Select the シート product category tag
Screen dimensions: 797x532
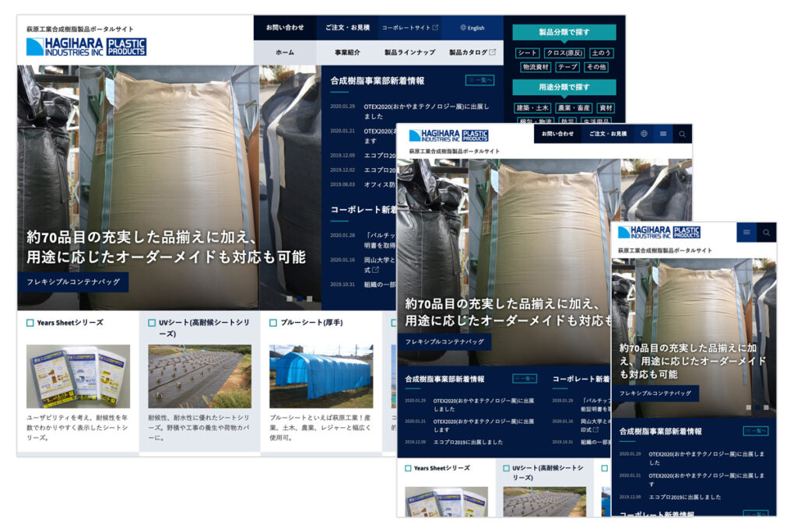click(527, 53)
